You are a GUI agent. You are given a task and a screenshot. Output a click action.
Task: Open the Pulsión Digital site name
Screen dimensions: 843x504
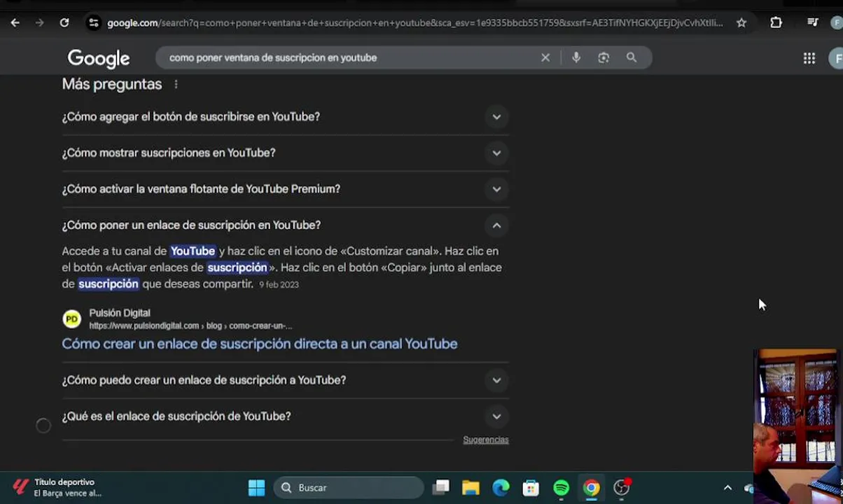pos(120,313)
